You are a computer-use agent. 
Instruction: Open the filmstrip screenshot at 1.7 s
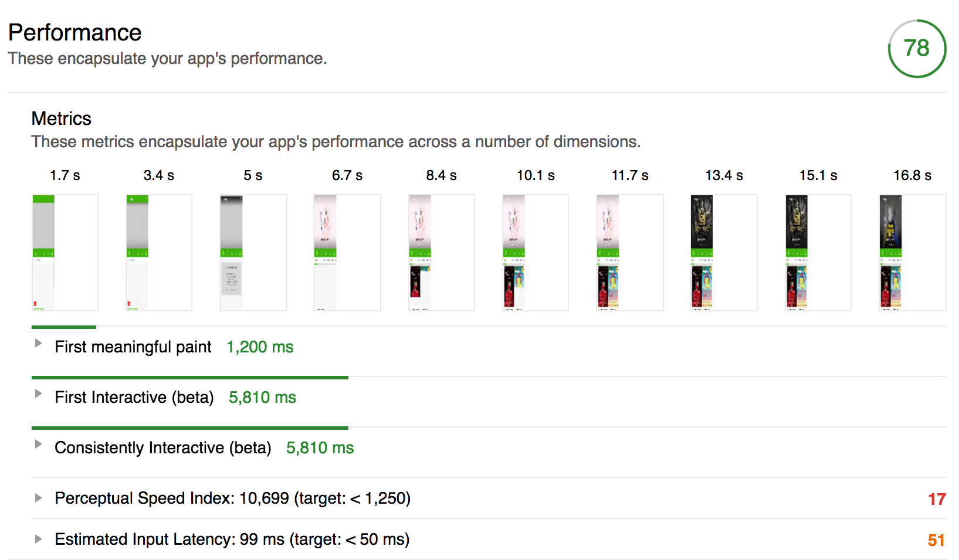pos(65,252)
